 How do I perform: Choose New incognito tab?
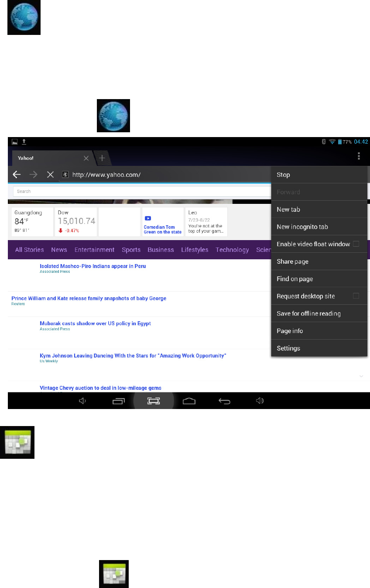click(319, 227)
